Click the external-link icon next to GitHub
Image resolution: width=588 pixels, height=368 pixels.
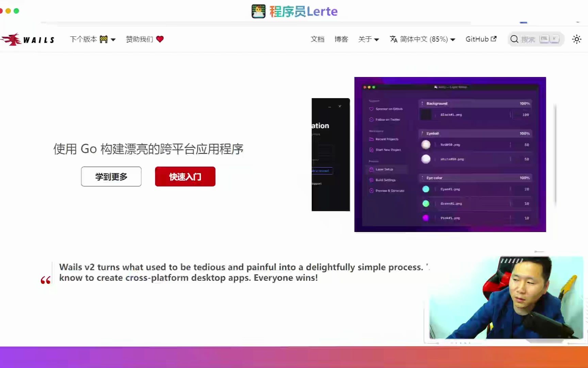tap(494, 39)
